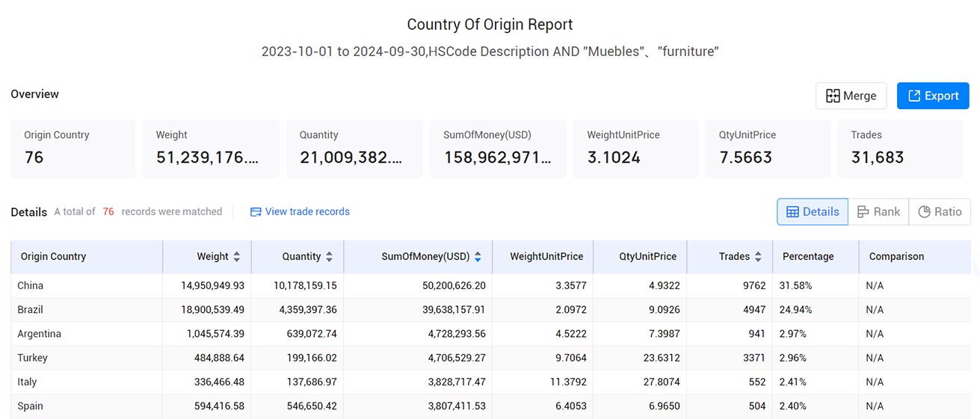Viewport: 980px width, 419px height.
Task: Click Brazil's weight value 18,900,539.49
Action: point(213,309)
